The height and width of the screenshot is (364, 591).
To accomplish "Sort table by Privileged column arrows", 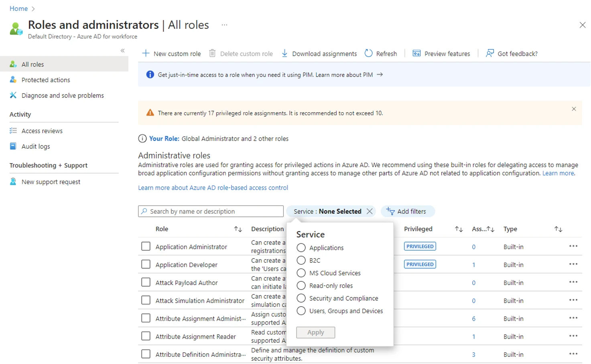I will 459,229.
